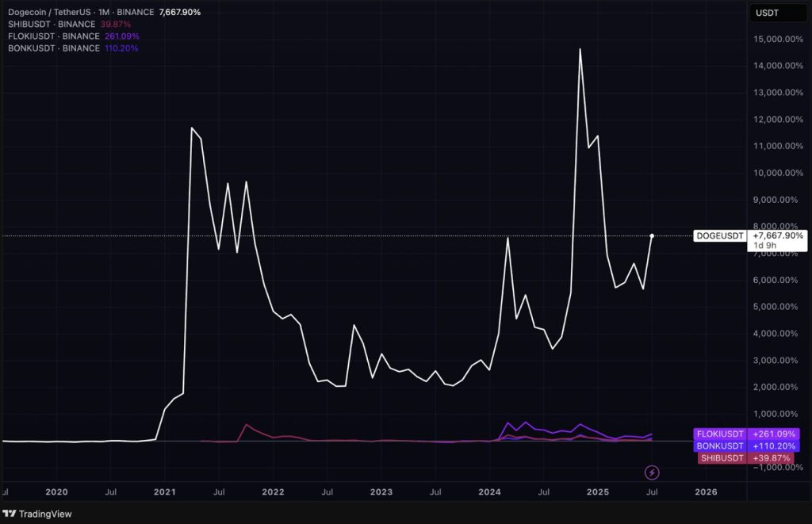
Task: Click the -1,000.00% price axis label
Action: [777, 467]
